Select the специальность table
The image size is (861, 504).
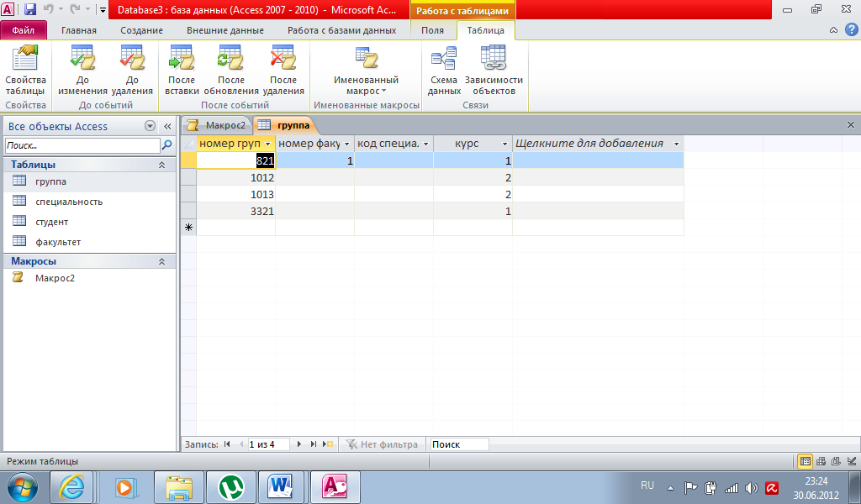click(89, 202)
